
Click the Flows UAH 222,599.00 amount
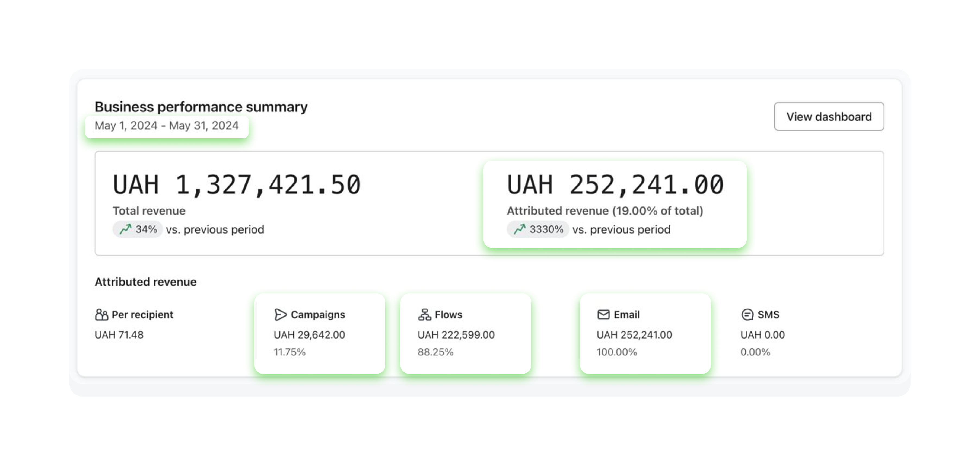(456, 335)
